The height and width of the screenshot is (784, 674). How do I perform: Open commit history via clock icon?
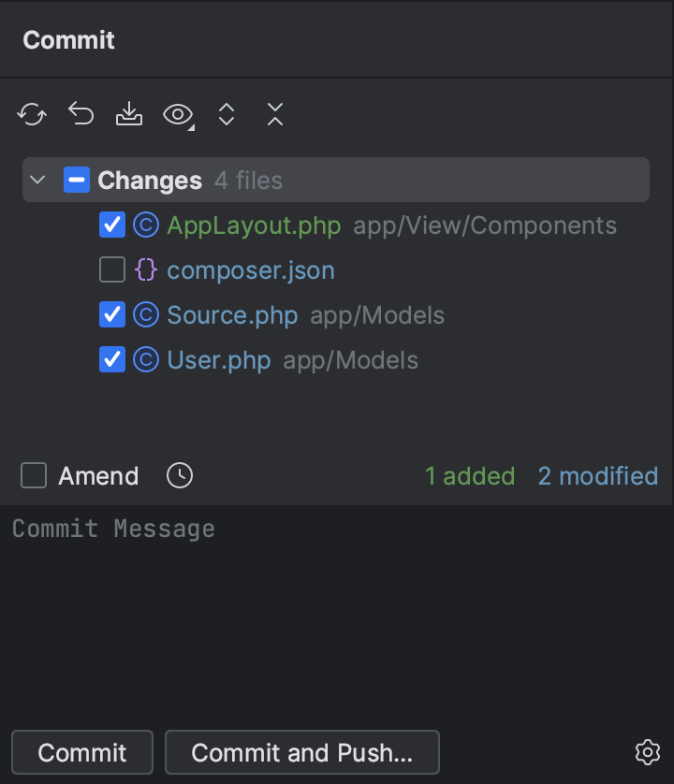tap(178, 475)
